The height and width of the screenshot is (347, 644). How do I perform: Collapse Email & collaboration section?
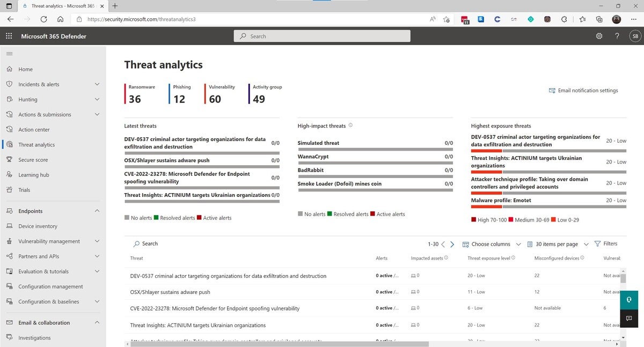[x=97, y=322]
